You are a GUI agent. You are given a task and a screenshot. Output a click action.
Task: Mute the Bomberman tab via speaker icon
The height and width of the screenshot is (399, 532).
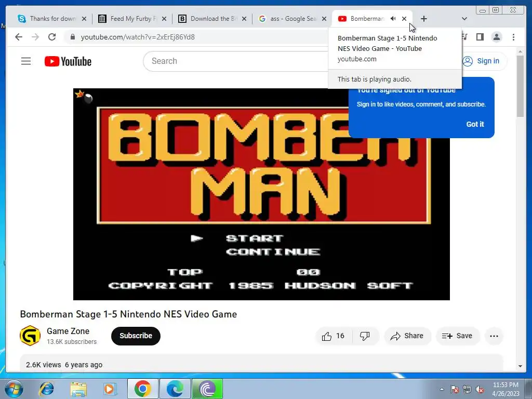(x=393, y=19)
